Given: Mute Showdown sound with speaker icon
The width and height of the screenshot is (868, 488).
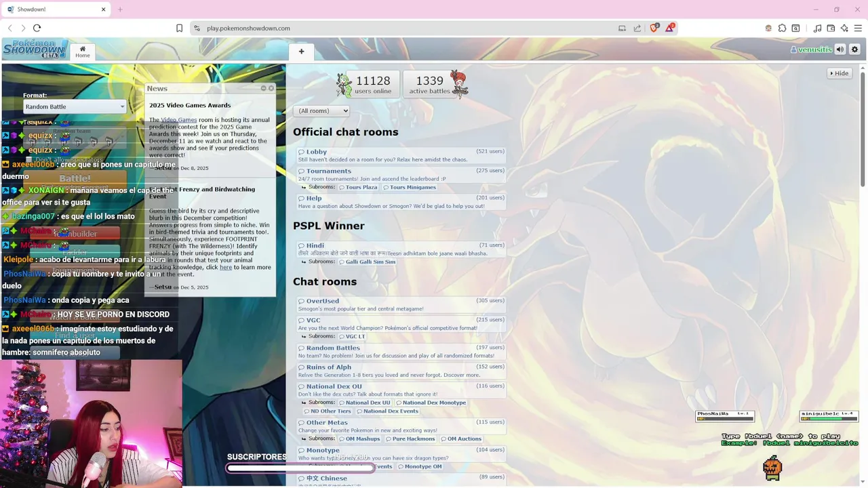Looking at the screenshot, I should [840, 49].
